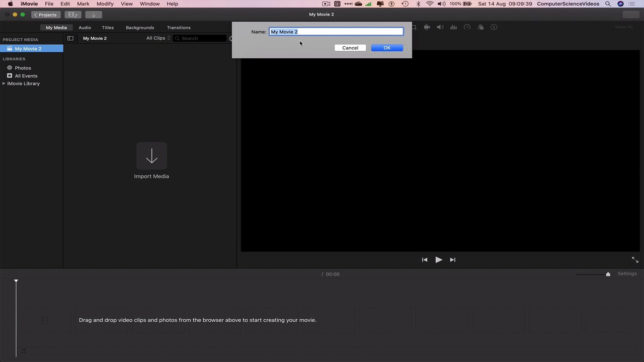
Task: Open the View menu
Action: (127, 4)
